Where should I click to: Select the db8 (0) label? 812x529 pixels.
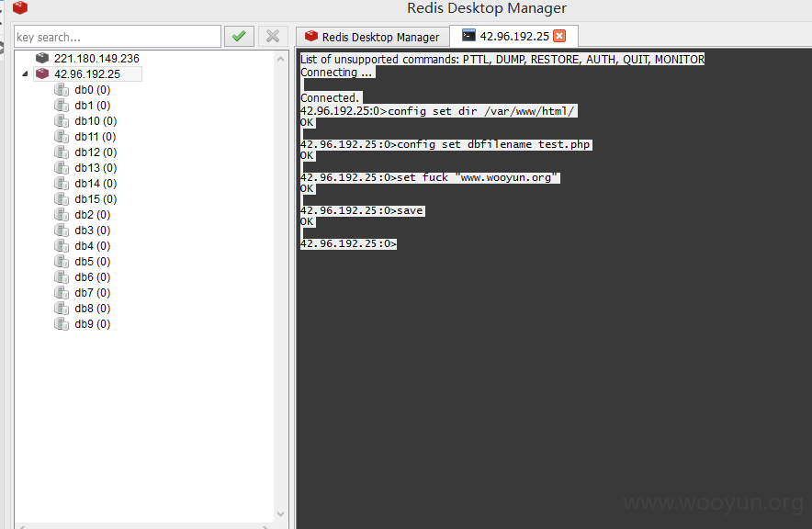92,308
